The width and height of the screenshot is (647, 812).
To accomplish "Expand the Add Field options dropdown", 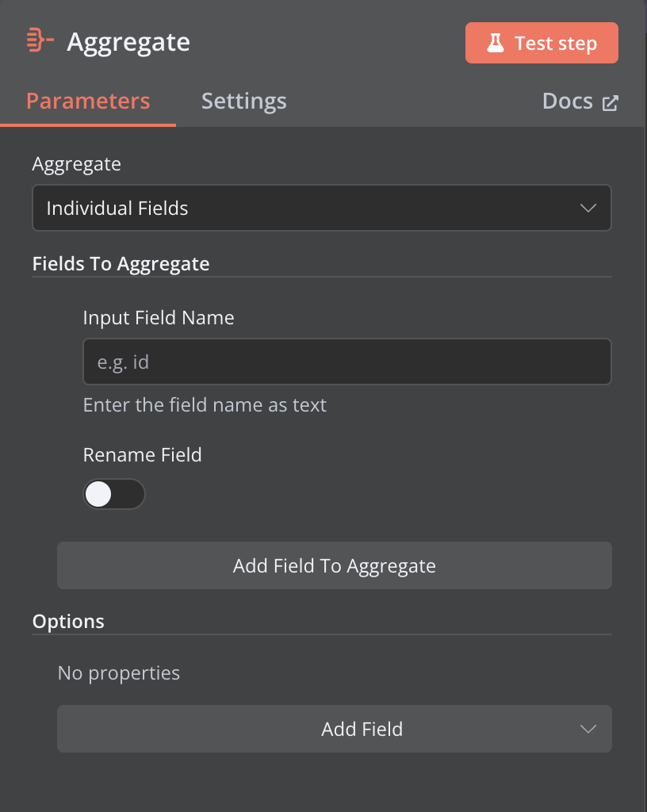I will pos(335,729).
